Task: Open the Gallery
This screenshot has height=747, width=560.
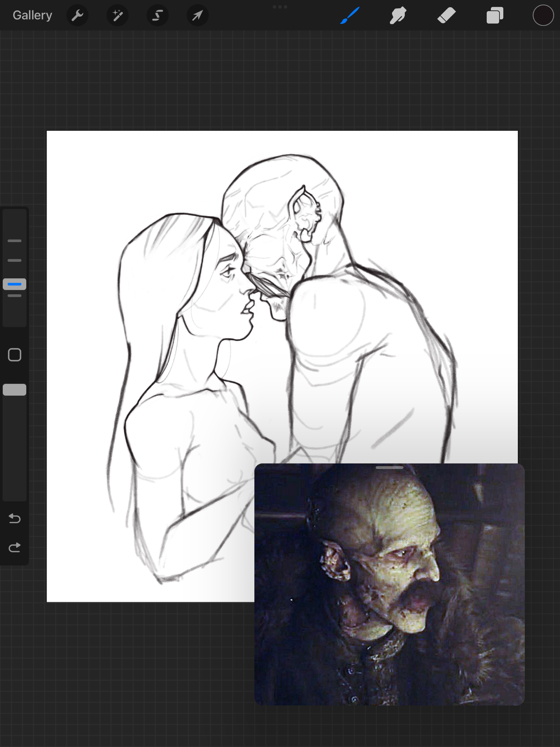Action: (x=32, y=15)
